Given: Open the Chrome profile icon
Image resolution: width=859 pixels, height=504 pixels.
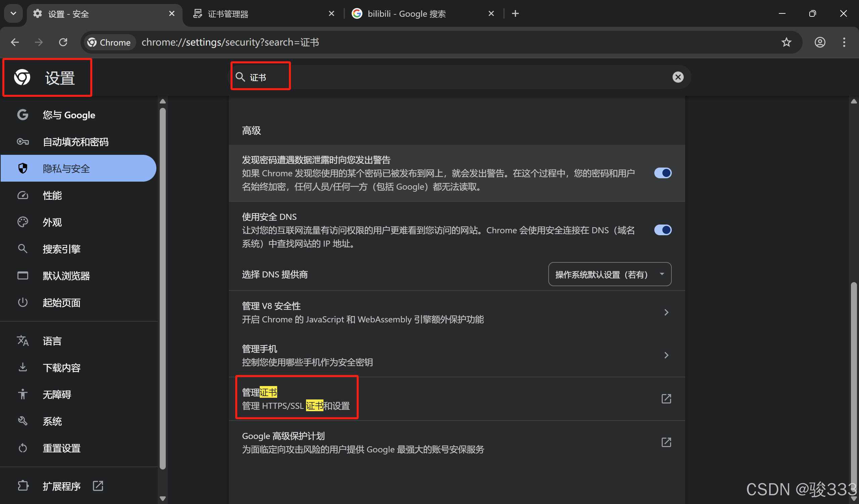Looking at the screenshot, I should (x=820, y=42).
